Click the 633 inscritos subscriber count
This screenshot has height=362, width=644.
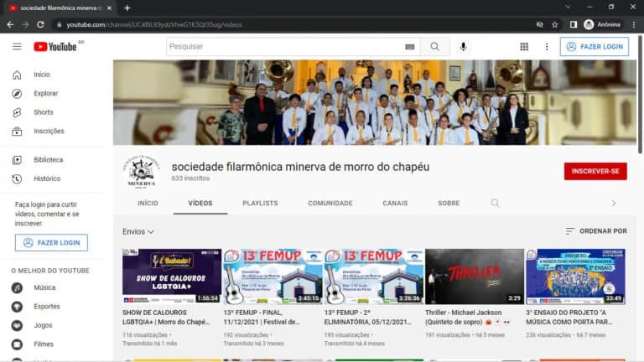click(190, 178)
